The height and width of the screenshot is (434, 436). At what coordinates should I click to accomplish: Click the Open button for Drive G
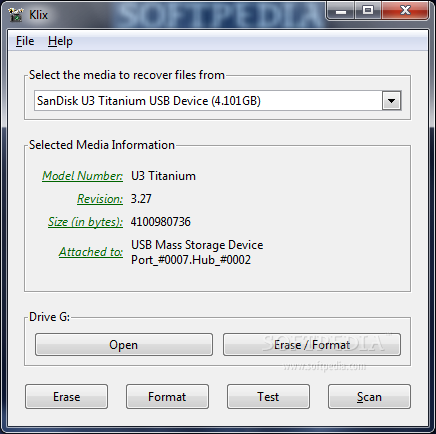point(124,345)
